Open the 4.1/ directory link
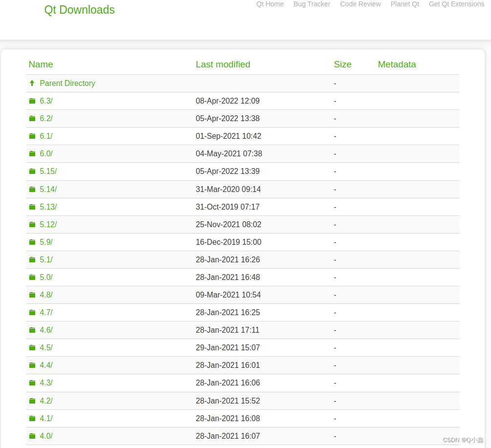 click(x=46, y=418)
